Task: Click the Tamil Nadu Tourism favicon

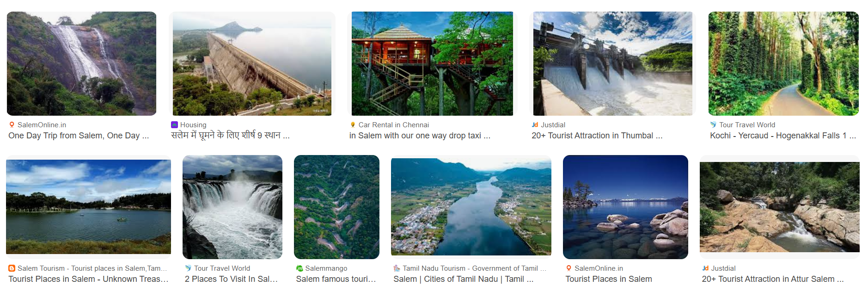Action: click(x=397, y=268)
